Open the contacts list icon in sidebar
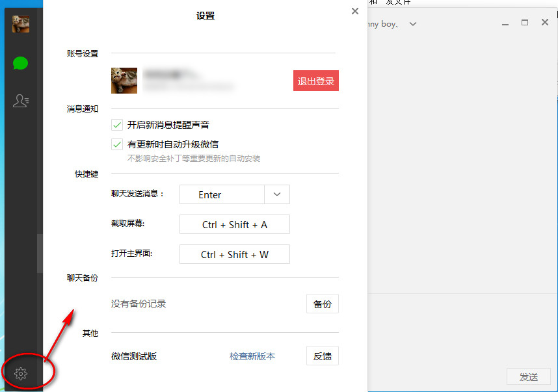Viewport: 558px width, 392px height. coord(20,100)
